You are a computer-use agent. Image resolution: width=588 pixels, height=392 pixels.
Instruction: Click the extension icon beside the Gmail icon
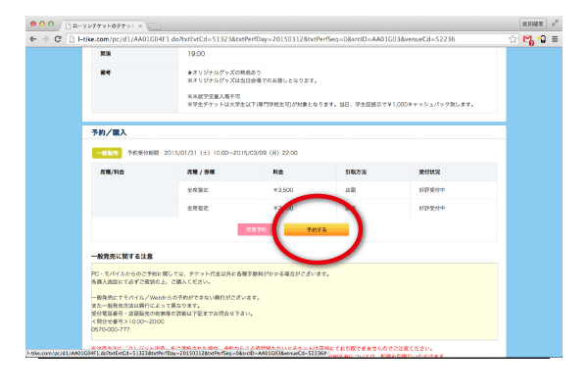[542, 39]
